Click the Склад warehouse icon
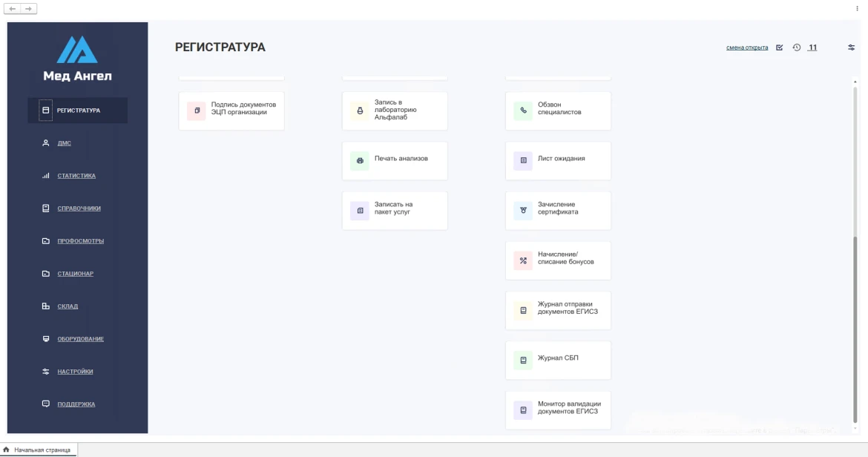Image resolution: width=868 pixels, height=457 pixels. (46, 306)
